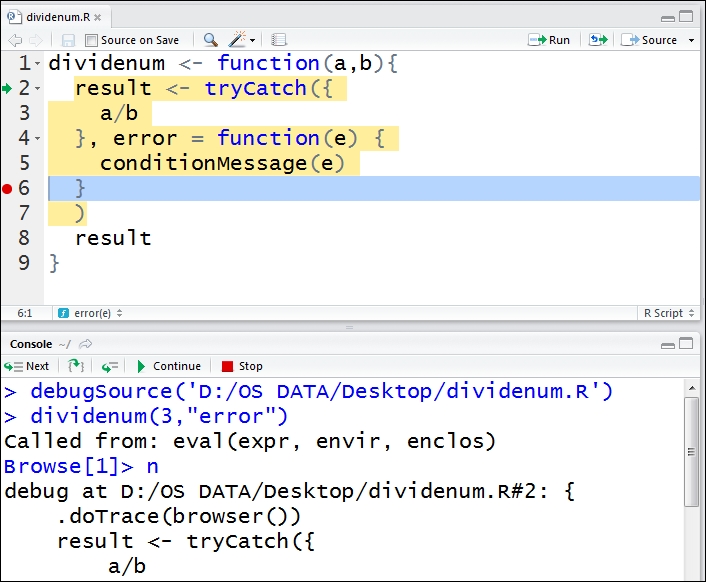Screen dimensions: 706x582
Task: Click the Re-run previous code icon
Action: coord(598,40)
